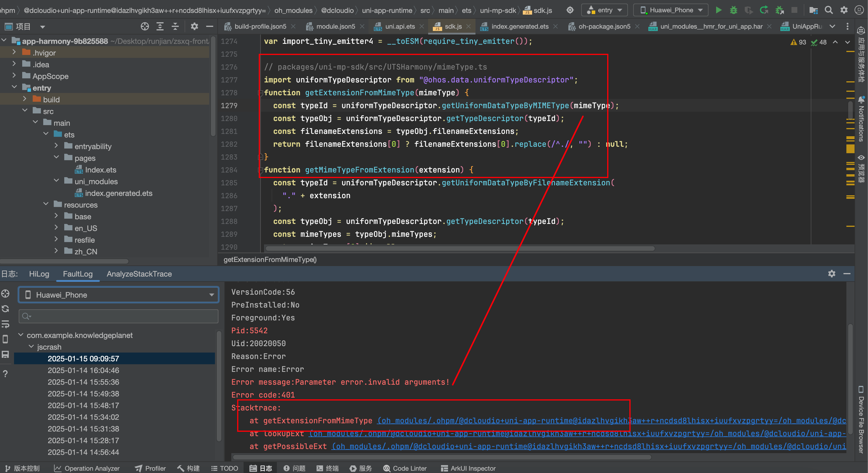
Task: Click the gray stop button in toolbar
Action: 794,10
